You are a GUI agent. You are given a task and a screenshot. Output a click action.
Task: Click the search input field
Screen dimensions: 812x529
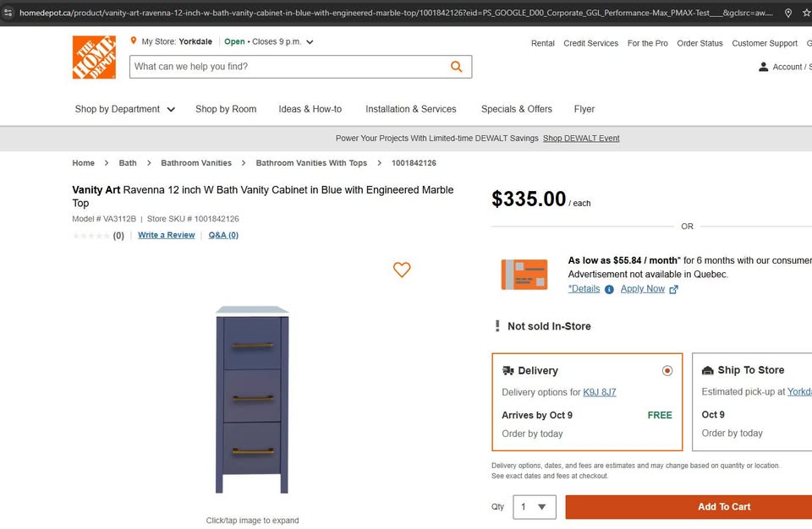[x=288, y=67]
